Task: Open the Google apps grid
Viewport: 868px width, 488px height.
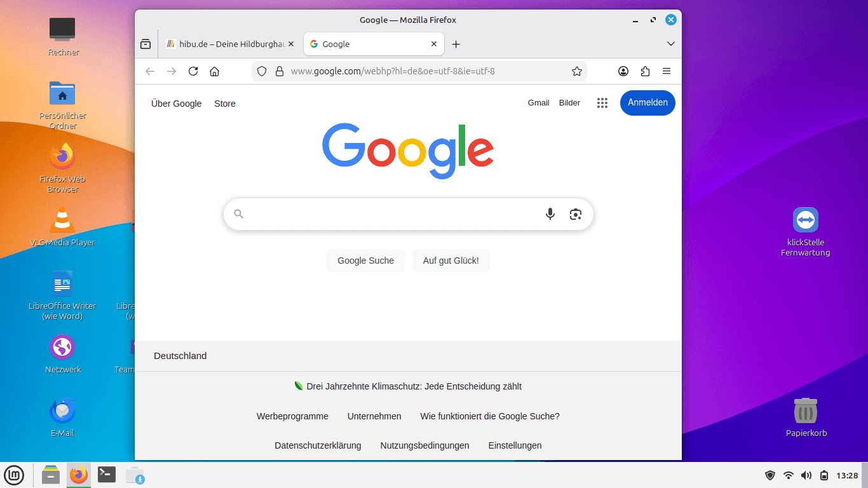Action: pos(602,103)
